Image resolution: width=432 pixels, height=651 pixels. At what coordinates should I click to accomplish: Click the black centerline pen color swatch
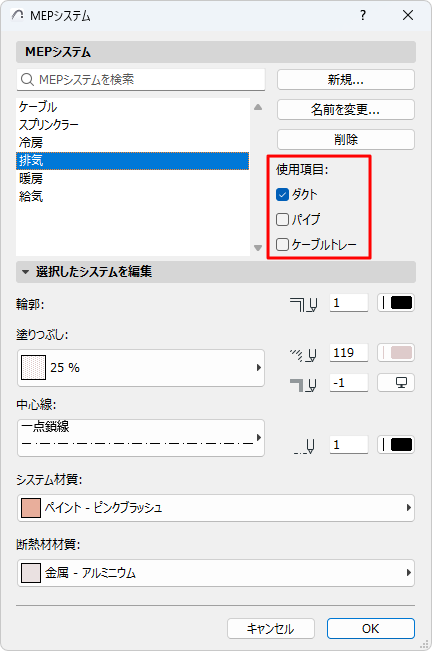(x=396, y=445)
